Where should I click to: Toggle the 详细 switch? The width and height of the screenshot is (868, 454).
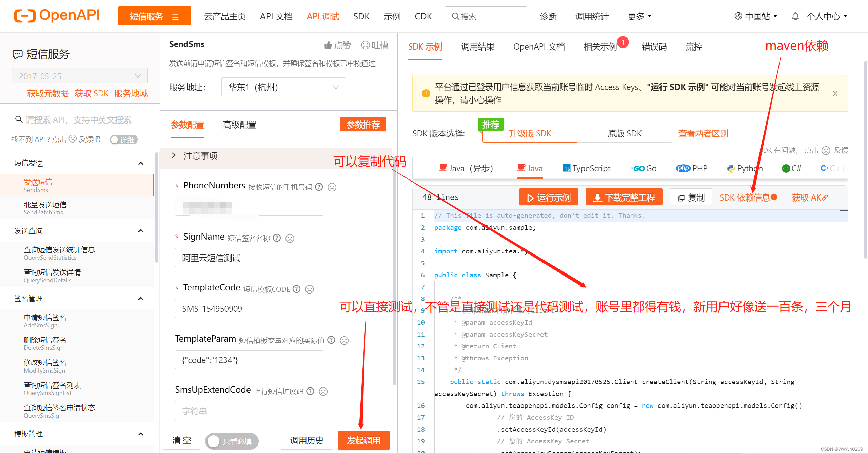[123, 139]
